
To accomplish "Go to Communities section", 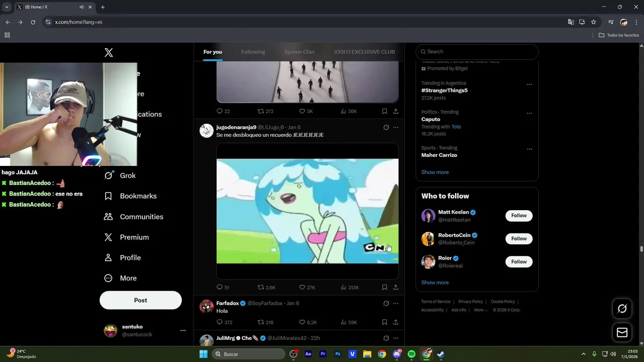I will click(133, 217).
